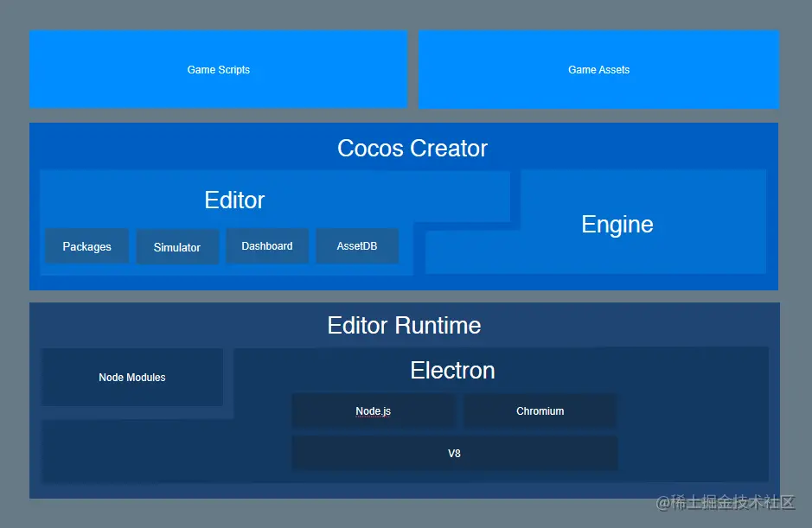Click the Node Modules box
This screenshot has height=528, width=812.
click(x=132, y=378)
